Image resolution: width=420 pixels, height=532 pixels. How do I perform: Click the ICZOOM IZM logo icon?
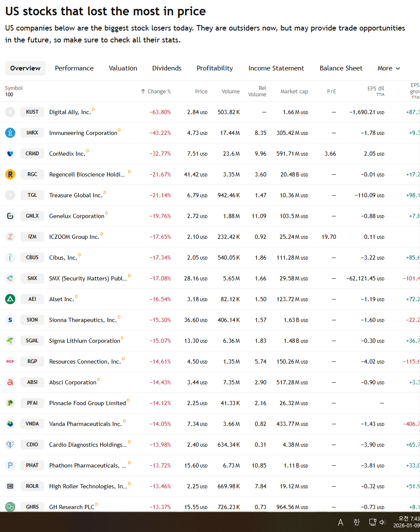point(10,237)
